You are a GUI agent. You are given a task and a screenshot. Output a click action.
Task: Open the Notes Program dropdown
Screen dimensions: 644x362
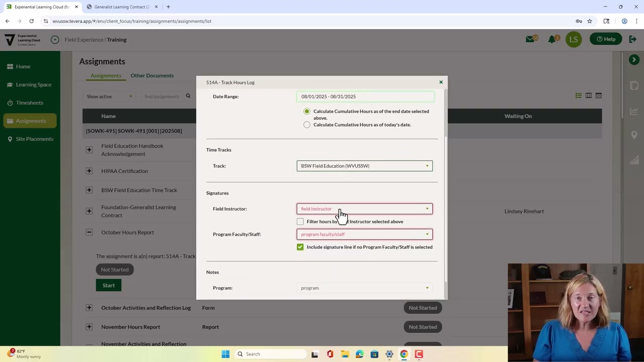[364, 288]
